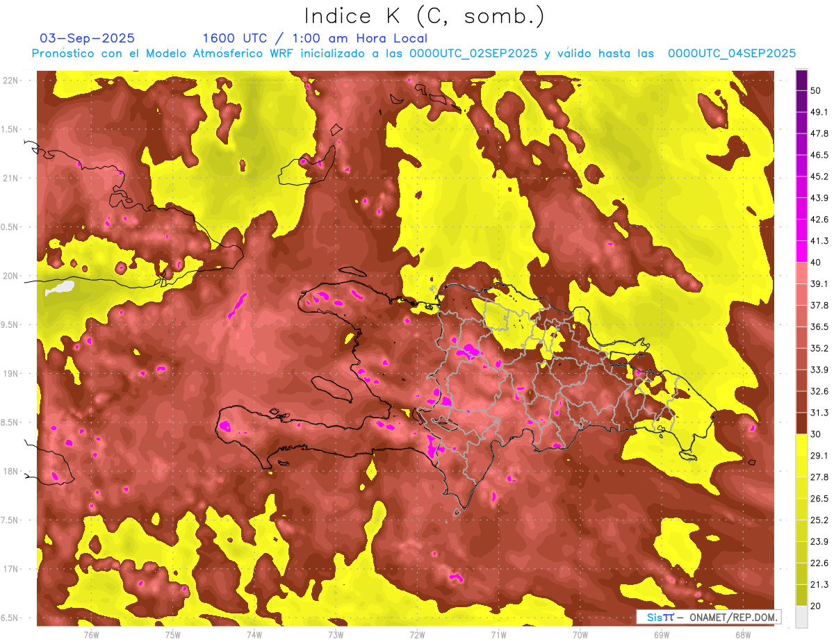Click the colorbar value "46.5"

pyautogui.click(x=819, y=155)
